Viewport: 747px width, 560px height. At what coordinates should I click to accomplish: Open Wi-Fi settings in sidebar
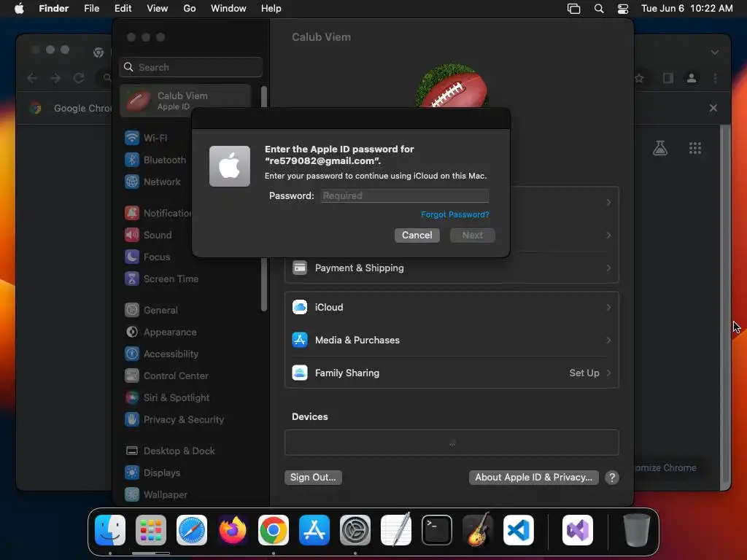145,138
